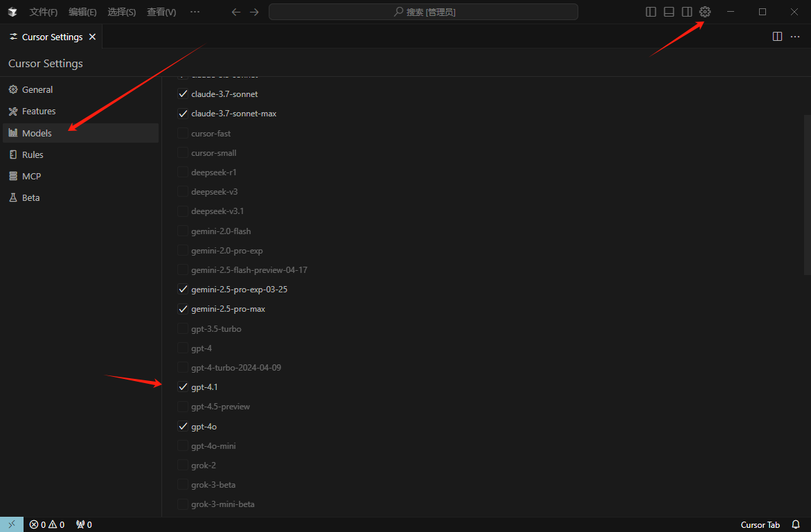The width and height of the screenshot is (811, 532).
Task: Click the Cursor app logo icon
Action: pos(12,12)
